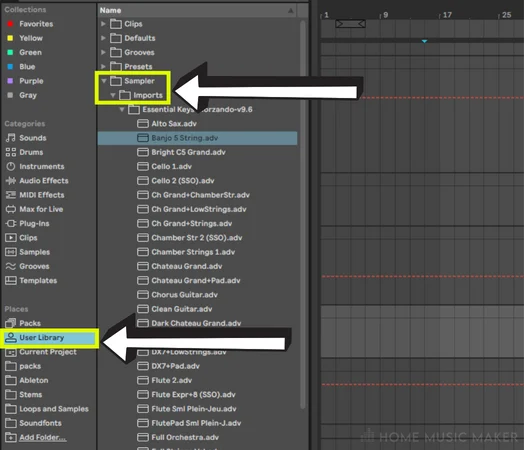Select Cello 2 (SSO).adv preset
This screenshot has width=524, height=450.
pyautogui.click(x=176, y=181)
